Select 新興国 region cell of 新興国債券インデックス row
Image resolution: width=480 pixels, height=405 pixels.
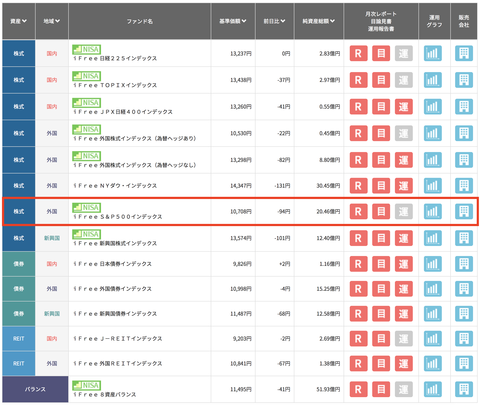pos(52,314)
